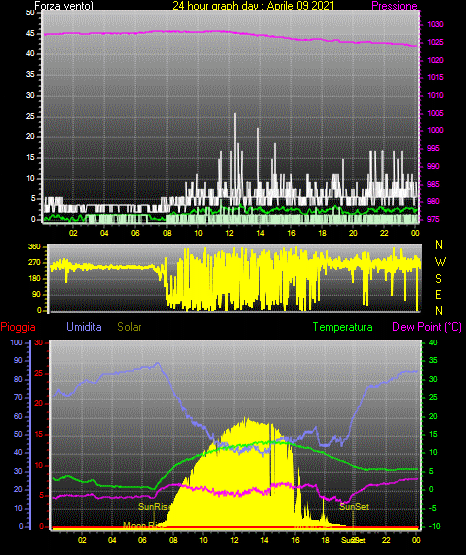Click the E wind direction letter
The image size is (466, 555).
pos(438,294)
